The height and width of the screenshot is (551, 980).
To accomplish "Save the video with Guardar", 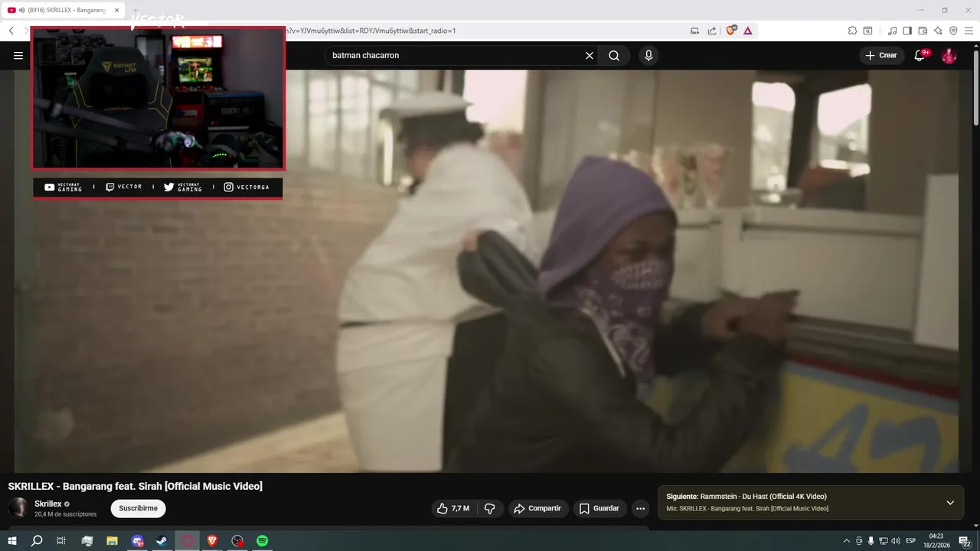I will 599,508.
